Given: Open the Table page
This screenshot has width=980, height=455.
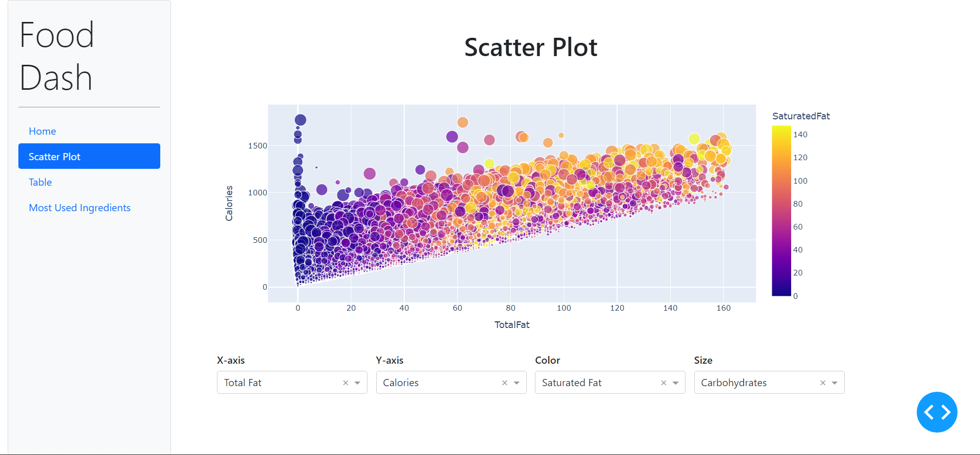Looking at the screenshot, I should [x=40, y=182].
